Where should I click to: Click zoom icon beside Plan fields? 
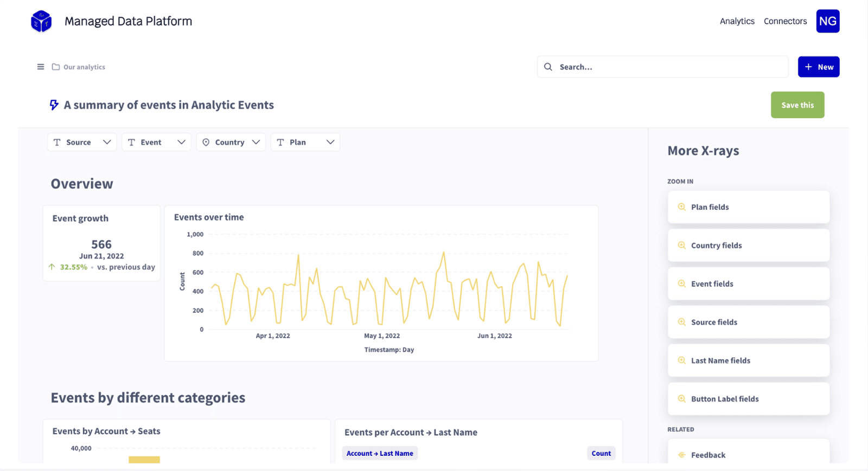tap(682, 207)
